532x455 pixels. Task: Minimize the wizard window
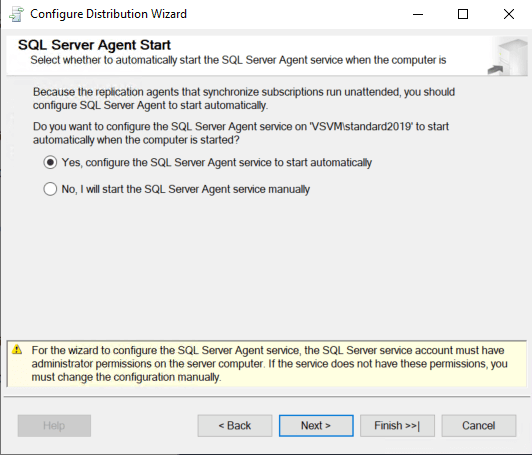pyautogui.click(x=418, y=14)
